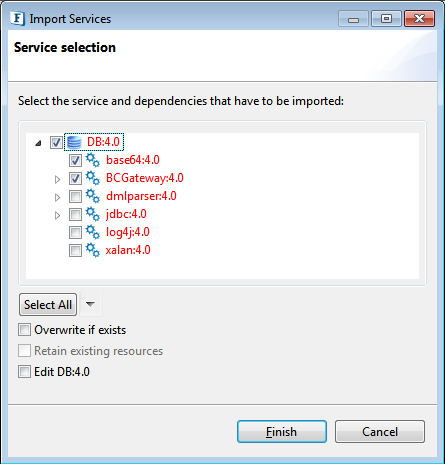The height and width of the screenshot is (464, 445).
Task: Expand the BCGateway:4.0 node
Action: pos(57,179)
